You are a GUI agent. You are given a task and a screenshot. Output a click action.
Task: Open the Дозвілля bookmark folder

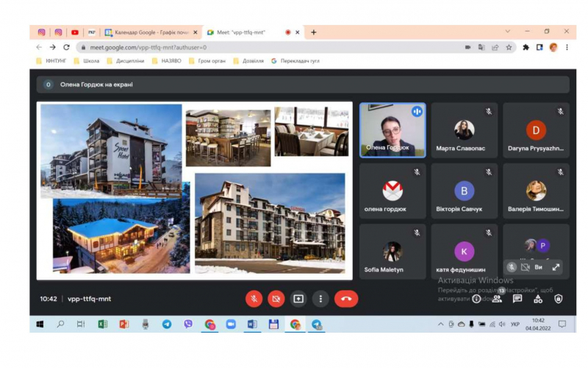point(248,61)
